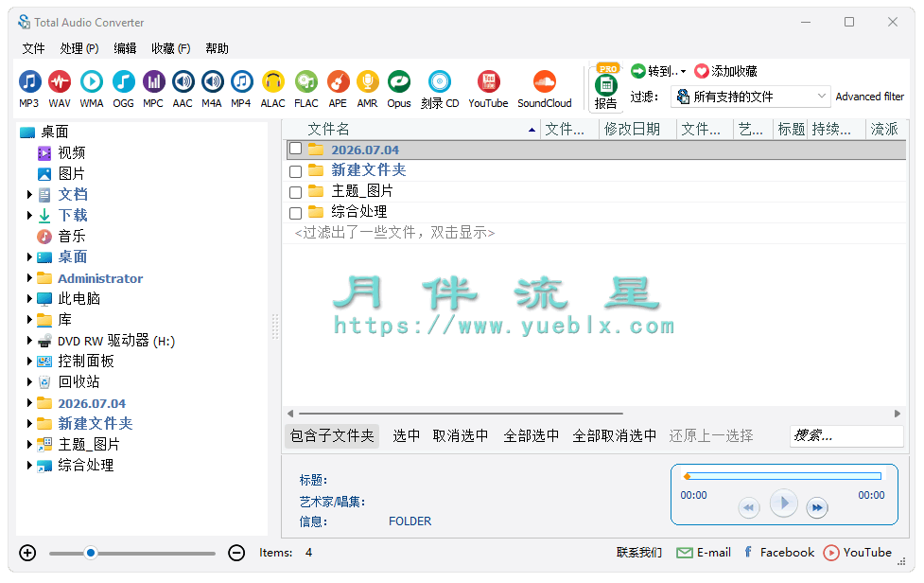Viewport: 924px width, 583px height.
Task: Enable the checkbox for 综合处理 folder
Action: tap(296, 213)
